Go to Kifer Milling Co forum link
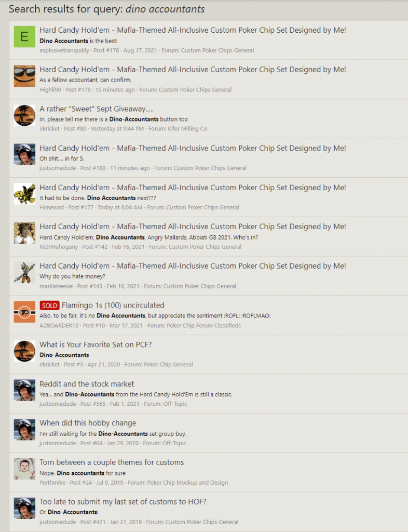 point(187,129)
